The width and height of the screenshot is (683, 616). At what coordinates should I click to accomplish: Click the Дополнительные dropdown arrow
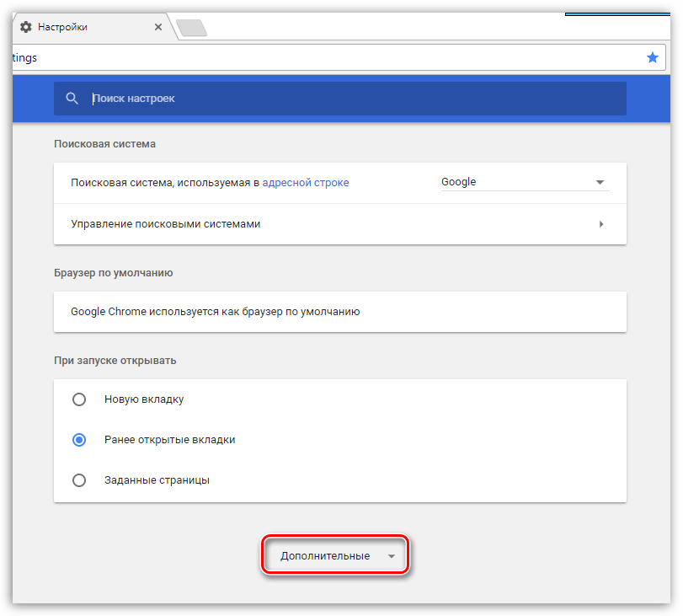[x=391, y=556]
